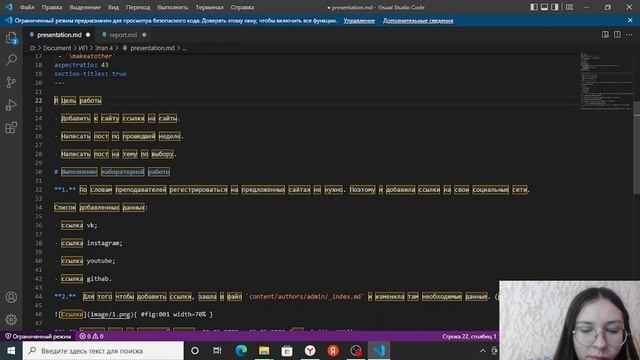
Task: Open Task View on taskbar
Action: (217, 351)
